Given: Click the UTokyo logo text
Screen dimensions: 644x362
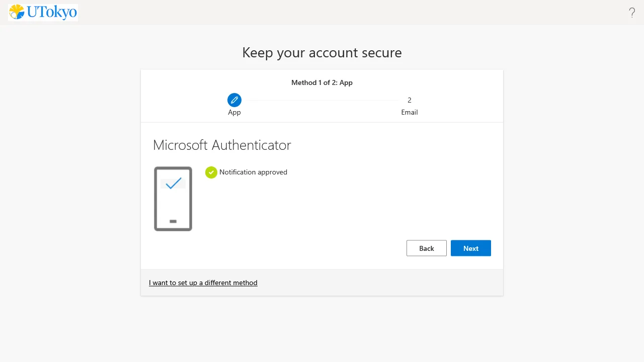Looking at the screenshot, I should pyautogui.click(x=51, y=13).
